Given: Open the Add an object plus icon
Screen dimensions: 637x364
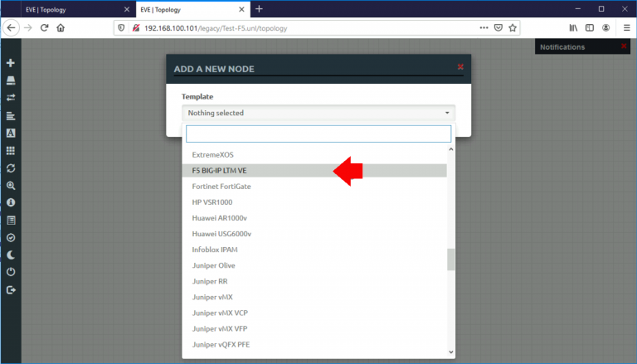Looking at the screenshot, I should (x=11, y=63).
